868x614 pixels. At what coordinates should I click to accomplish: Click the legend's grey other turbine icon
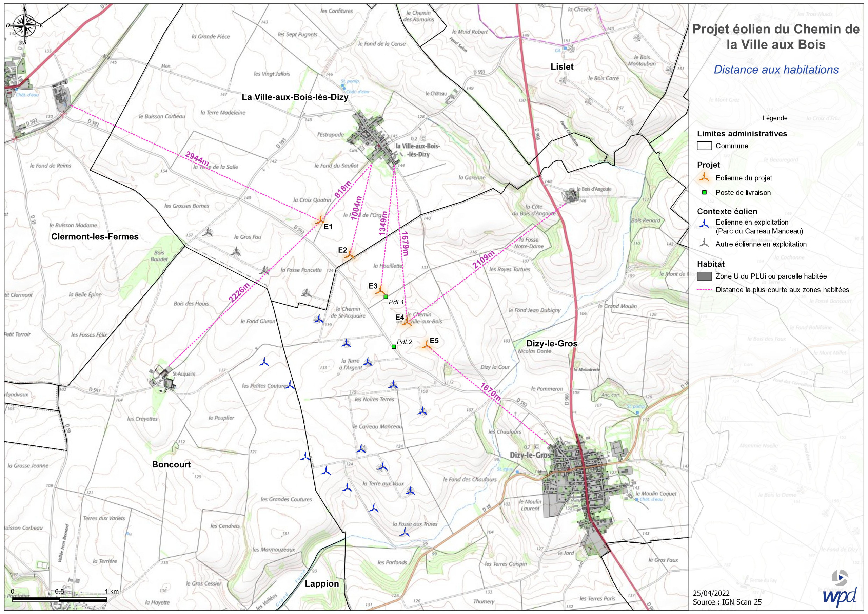[x=704, y=244]
